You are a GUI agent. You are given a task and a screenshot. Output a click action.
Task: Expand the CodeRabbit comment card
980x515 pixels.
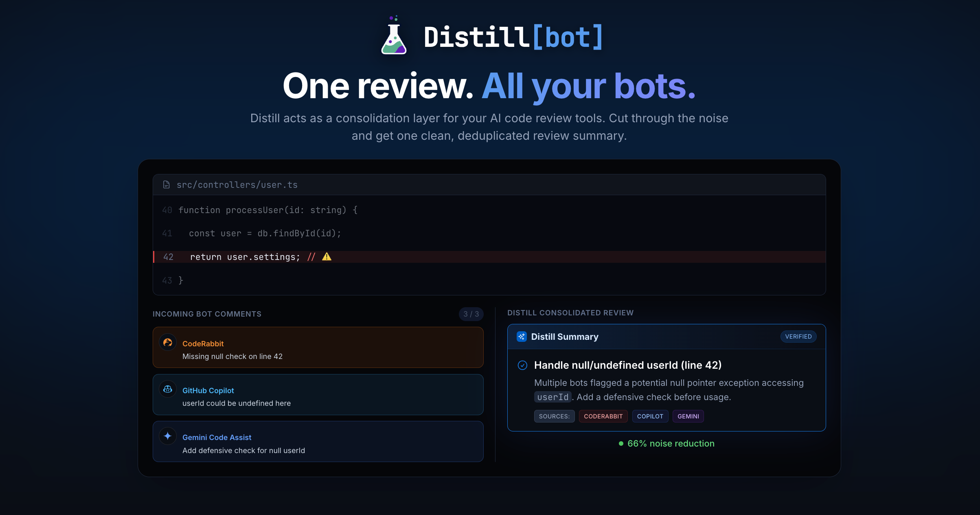318,348
